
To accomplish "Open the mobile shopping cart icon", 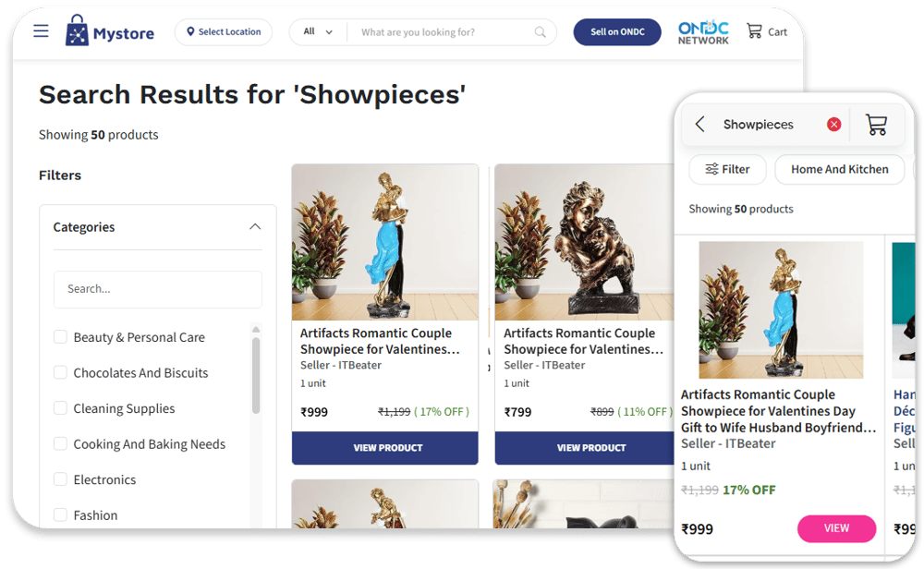I will click(876, 125).
